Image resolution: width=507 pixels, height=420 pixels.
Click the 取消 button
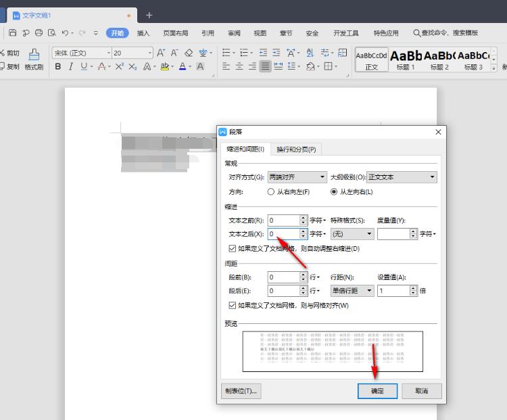tap(422, 391)
